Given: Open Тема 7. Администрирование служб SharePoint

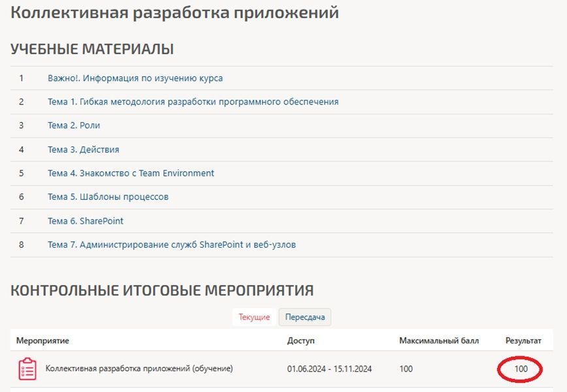Looking at the screenshot, I should click(x=172, y=245).
